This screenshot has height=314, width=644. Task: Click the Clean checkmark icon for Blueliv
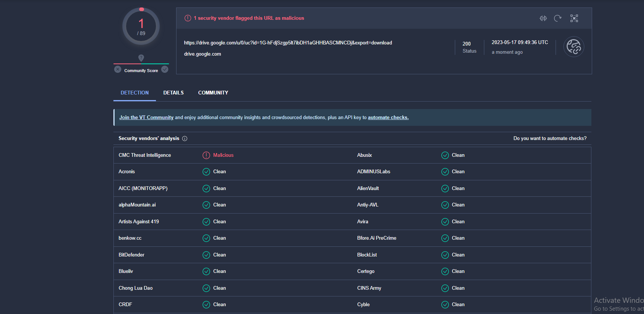coord(206,271)
